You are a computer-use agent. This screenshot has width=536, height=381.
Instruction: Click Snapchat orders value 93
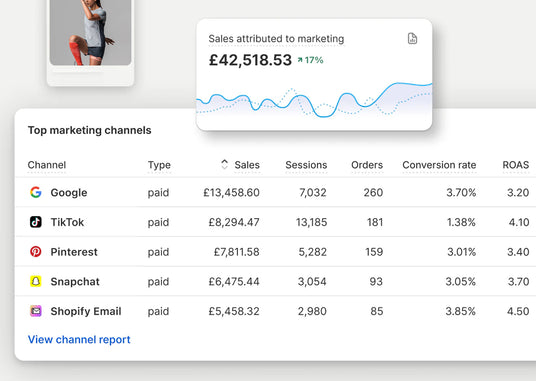click(376, 282)
